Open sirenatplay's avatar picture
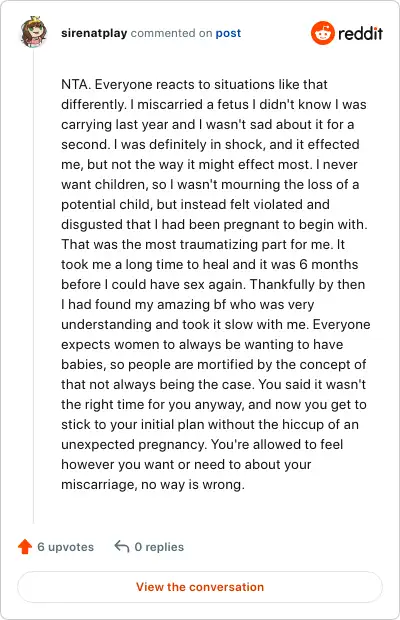Viewport: 400px width, 620px height. tap(34, 32)
